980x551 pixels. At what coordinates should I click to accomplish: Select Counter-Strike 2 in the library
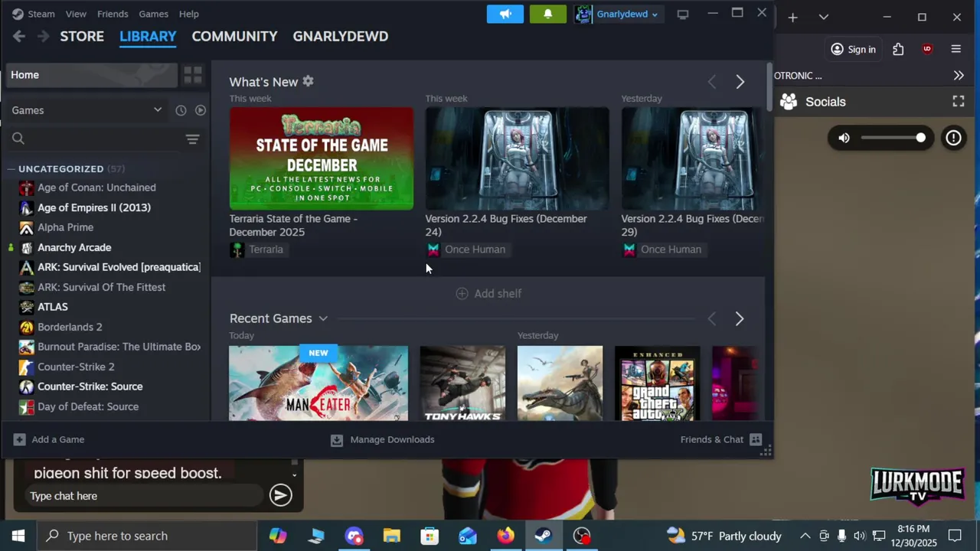(76, 367)
